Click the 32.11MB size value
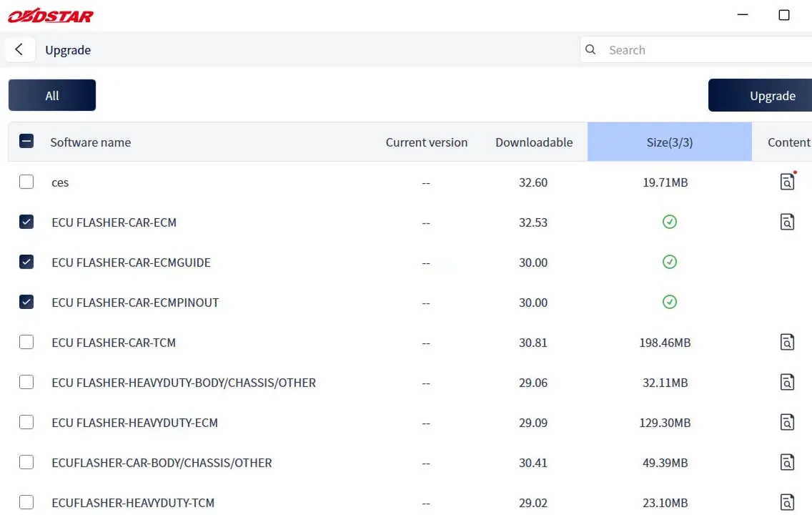 (665, 383)
